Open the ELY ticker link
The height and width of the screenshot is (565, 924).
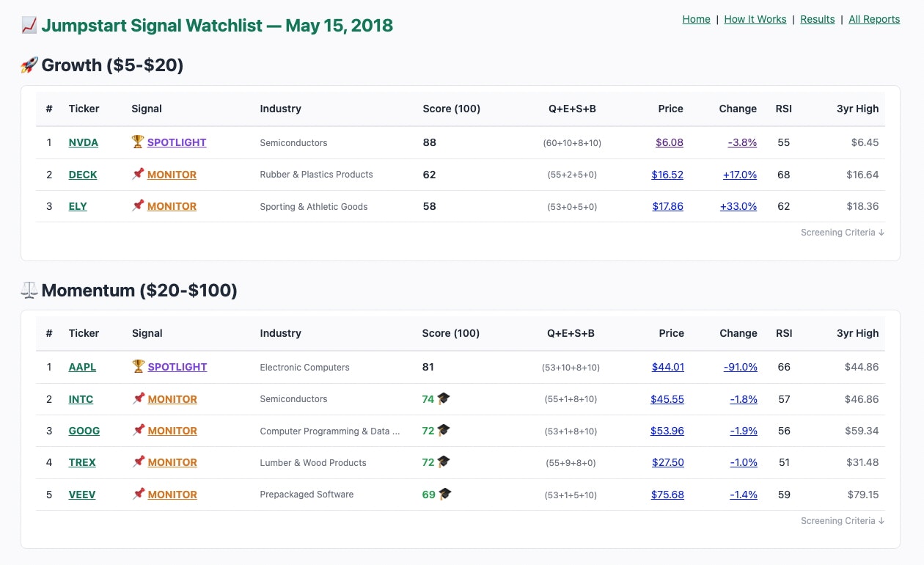78,206
